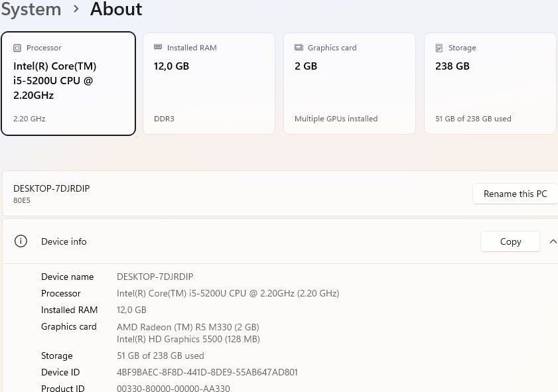Click Product ID value 00330-80000-00000-AA330
The height and width of the screenshot is (392, 558).
(173, 388)
